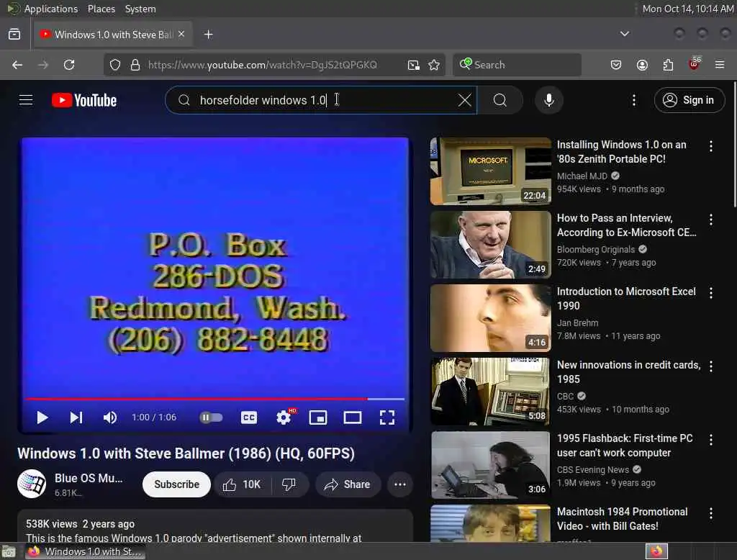Open 1995 Flashback: First-time PC user title

(625, 446)
